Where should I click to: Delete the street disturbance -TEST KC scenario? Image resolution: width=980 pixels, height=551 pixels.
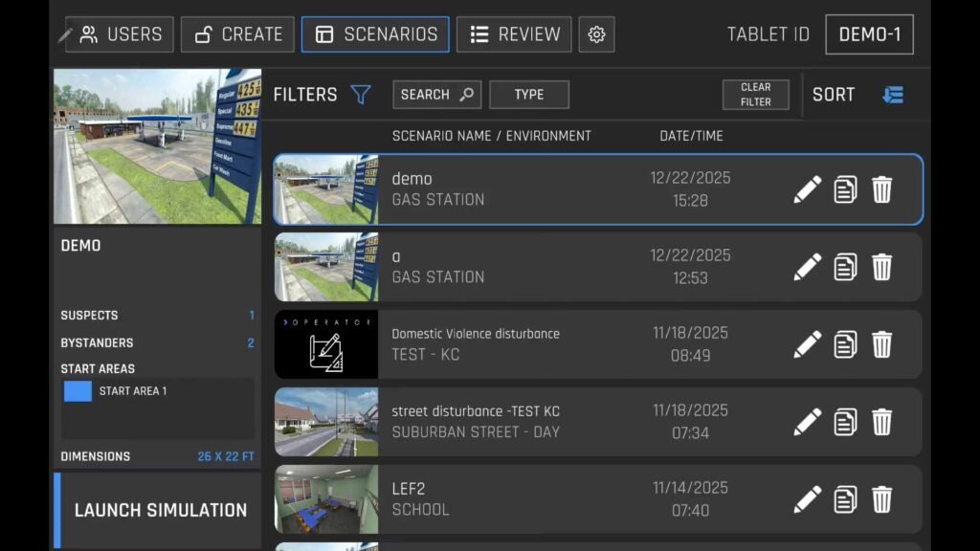[x=881, y=421]
